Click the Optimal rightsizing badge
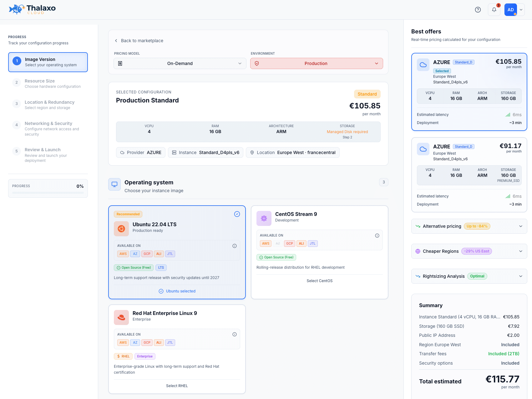The image size is (532, 399). point(477,276)
